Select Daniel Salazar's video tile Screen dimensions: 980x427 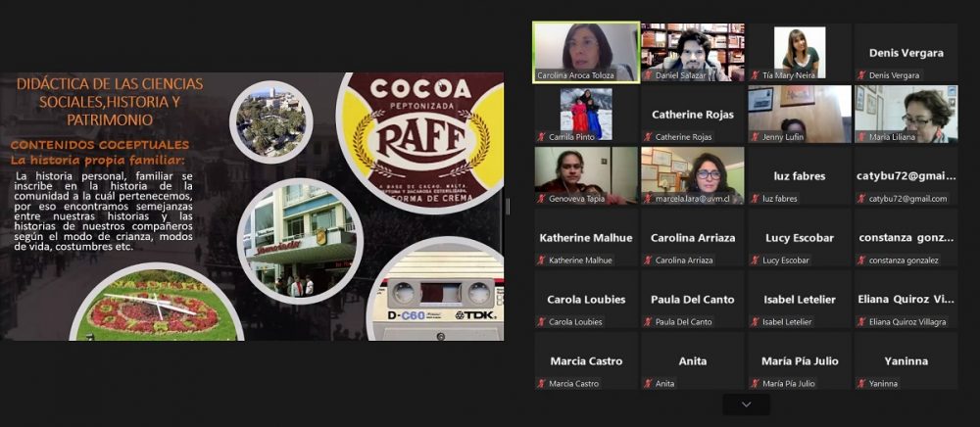[693, 53]
